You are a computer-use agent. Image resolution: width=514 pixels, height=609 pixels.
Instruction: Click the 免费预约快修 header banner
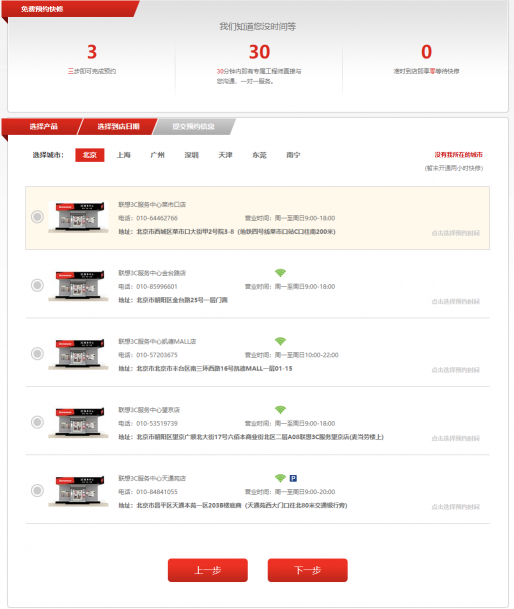click(x=70, y=9)
